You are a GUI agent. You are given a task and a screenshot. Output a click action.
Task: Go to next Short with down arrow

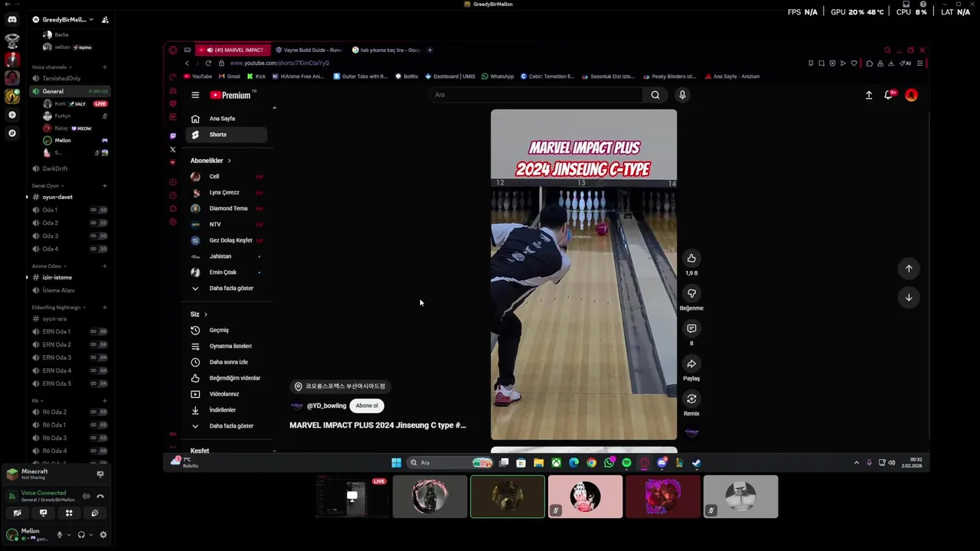(x=909, y=298)
